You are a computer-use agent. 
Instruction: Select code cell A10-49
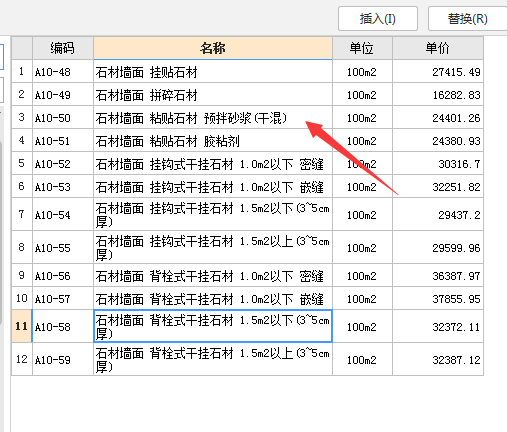63,95
